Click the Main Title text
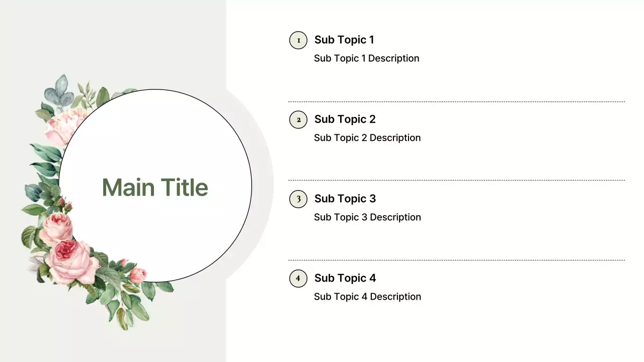Screen dimensions: 644x362 pos(155,187)
